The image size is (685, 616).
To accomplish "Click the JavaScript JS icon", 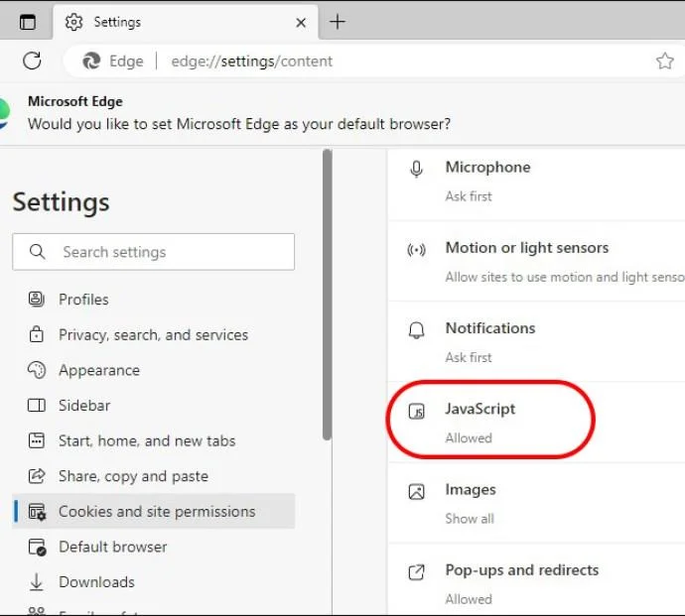I will point(416,412).
